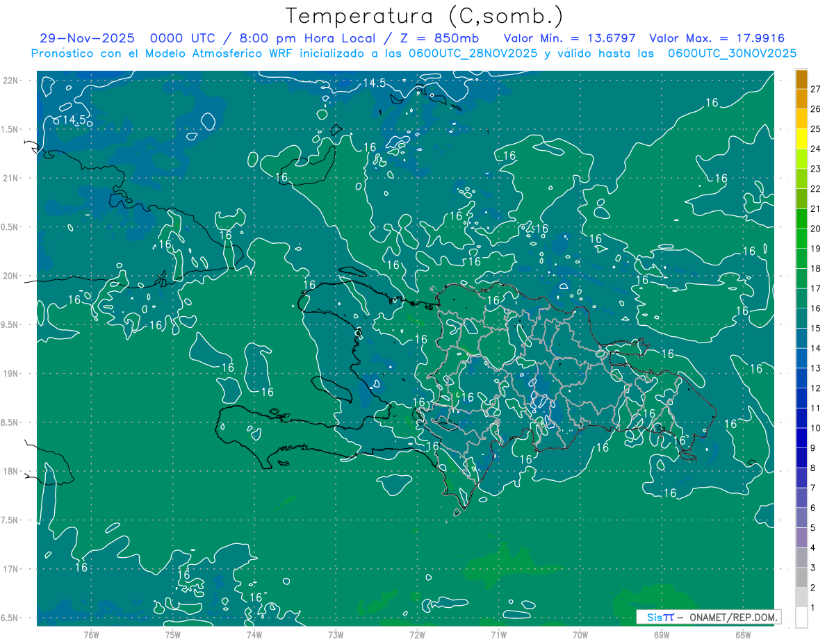Click the legend value 22
834x644 pixels.
coord(816,189)
